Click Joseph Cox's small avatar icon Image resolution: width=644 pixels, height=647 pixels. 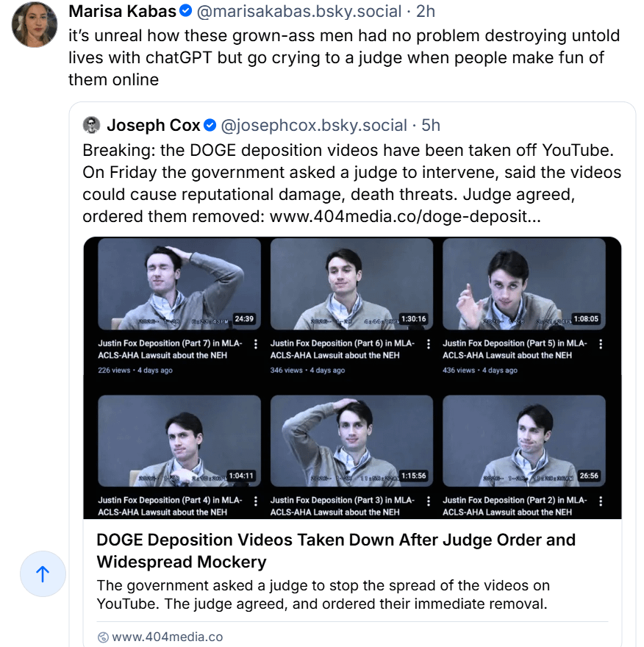tap(91, 125)
